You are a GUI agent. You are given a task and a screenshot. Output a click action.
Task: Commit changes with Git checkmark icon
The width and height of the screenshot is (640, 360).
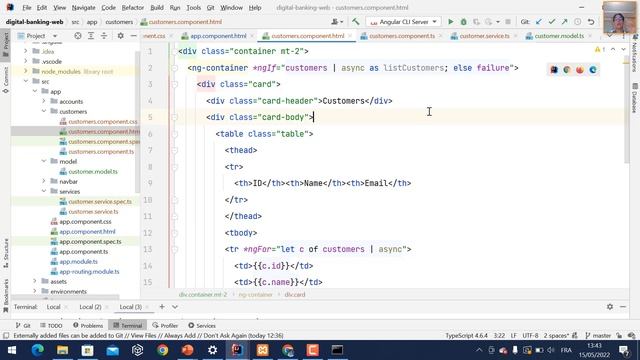click(552, 22)
